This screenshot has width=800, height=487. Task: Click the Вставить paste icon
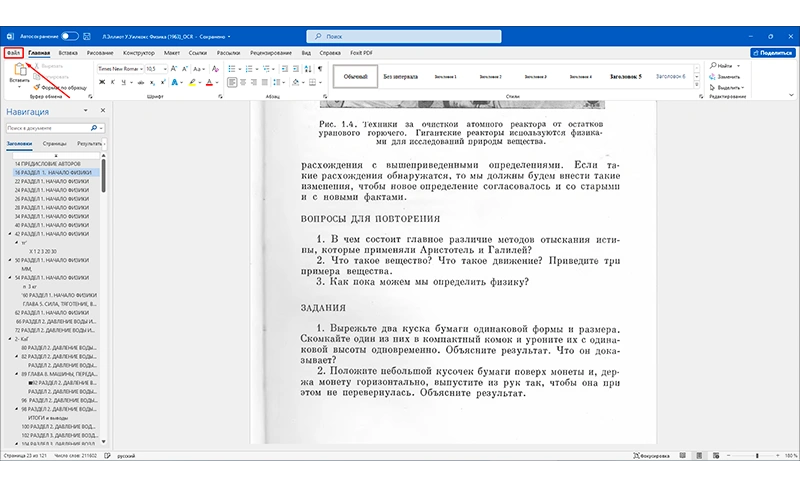click(x=20, y=70)
